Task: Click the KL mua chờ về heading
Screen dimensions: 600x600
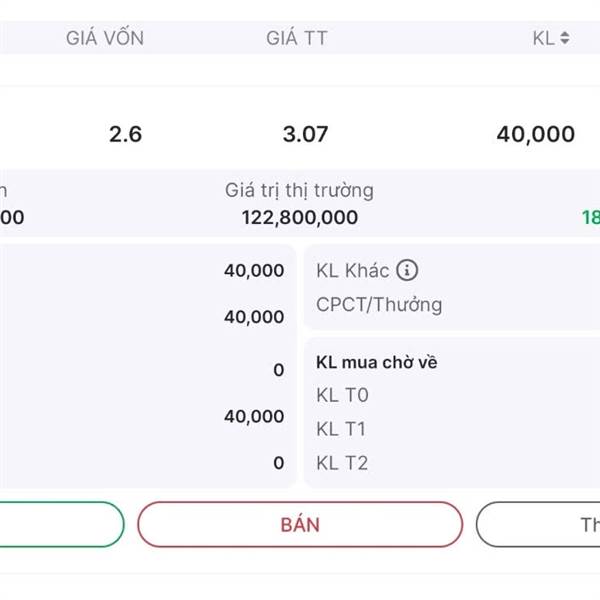Action: [377, 362]
